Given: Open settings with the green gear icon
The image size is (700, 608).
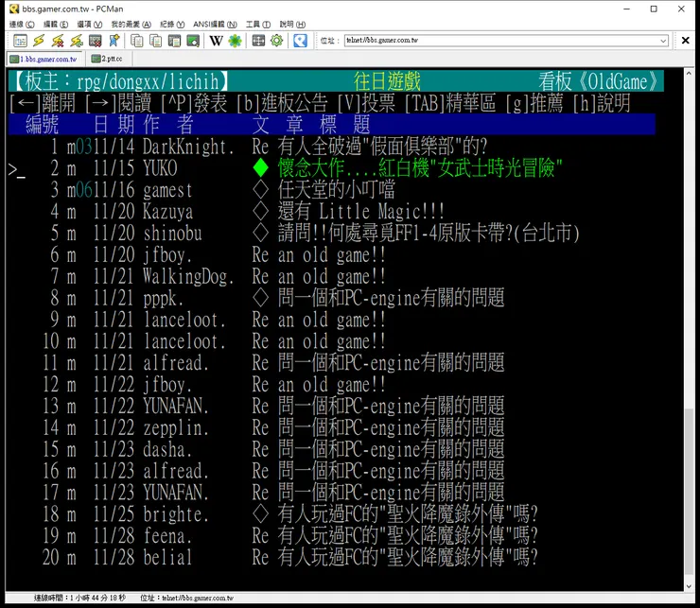Looking at the screenshot, I should (x=277, y=41).
